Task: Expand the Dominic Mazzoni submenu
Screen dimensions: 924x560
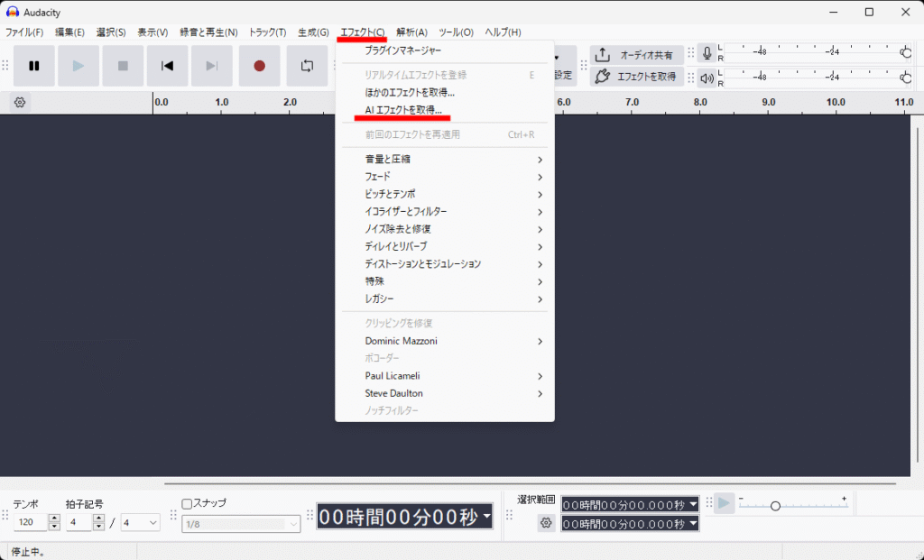Action: tap(444, 341)
